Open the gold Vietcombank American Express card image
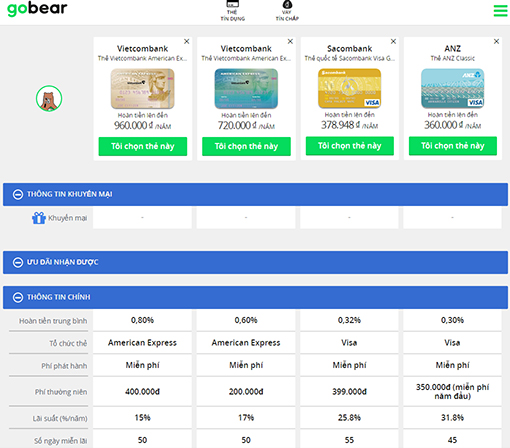The image size is (510, 448). [x=143, y=89]
